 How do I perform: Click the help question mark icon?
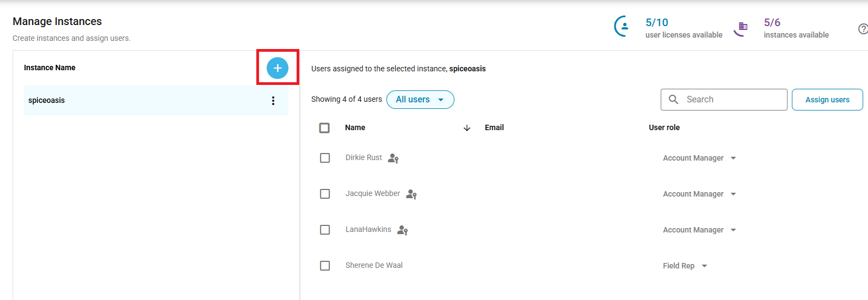[x=863, y=29]
